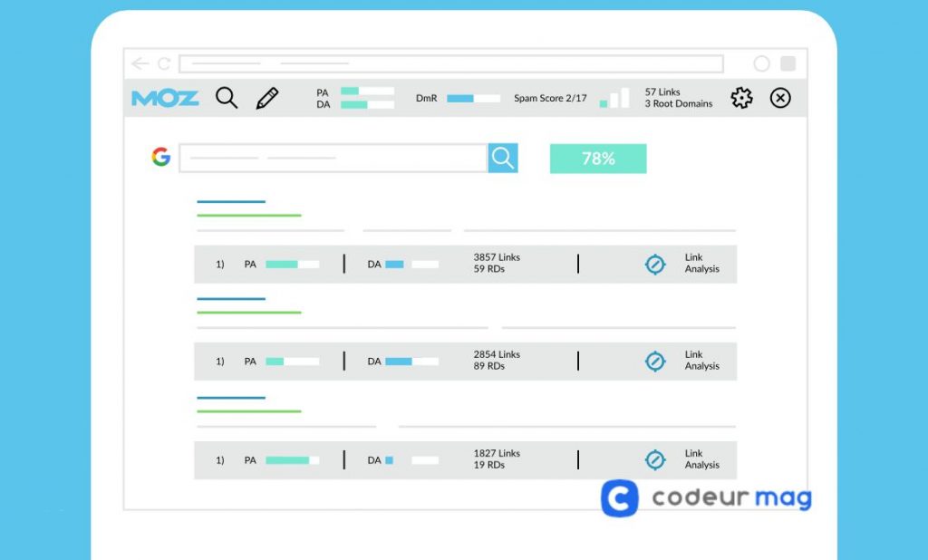Click PA bar in 2854 Links row
Viewport: 928px width, 560px height.
[x=293, y=361]
